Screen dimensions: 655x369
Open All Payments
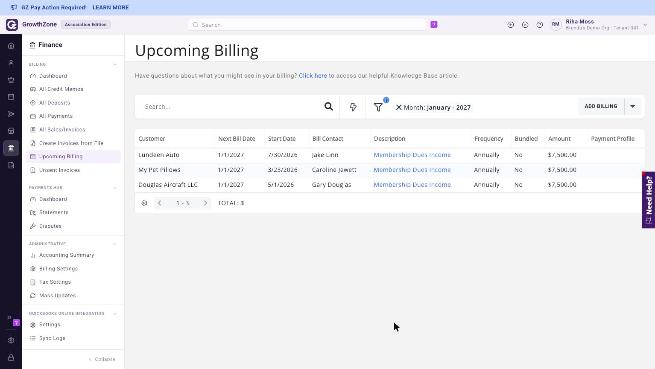(56, 116)
